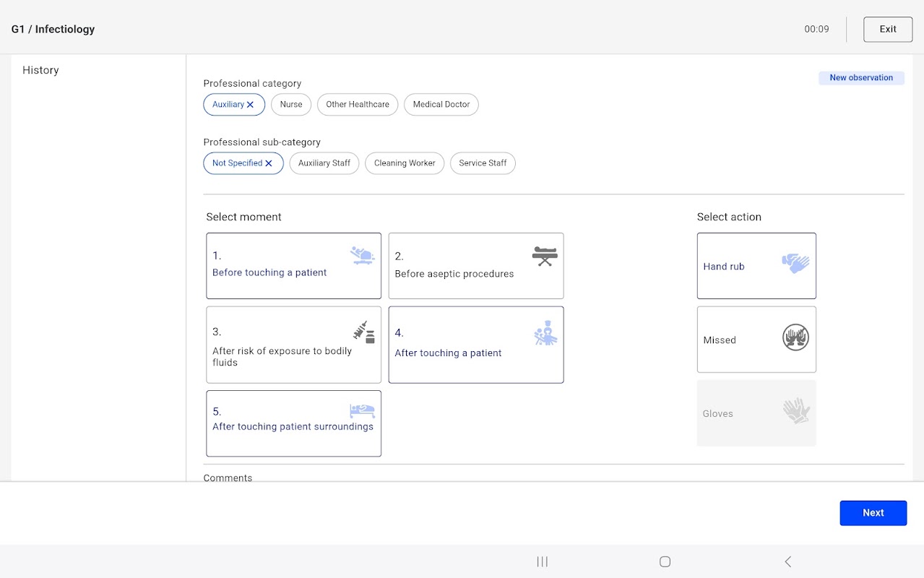Exit the observation session
This screenshot has height=578, width=924.
pos(887,30)
